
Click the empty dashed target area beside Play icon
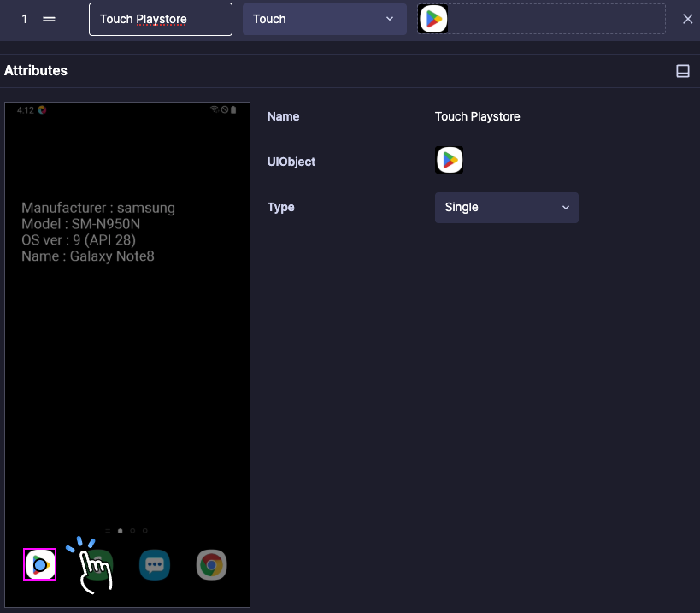click(556, 19)
